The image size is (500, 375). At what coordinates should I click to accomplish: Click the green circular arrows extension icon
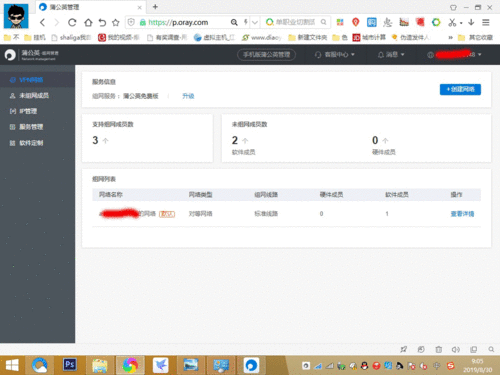coord(436,22)
